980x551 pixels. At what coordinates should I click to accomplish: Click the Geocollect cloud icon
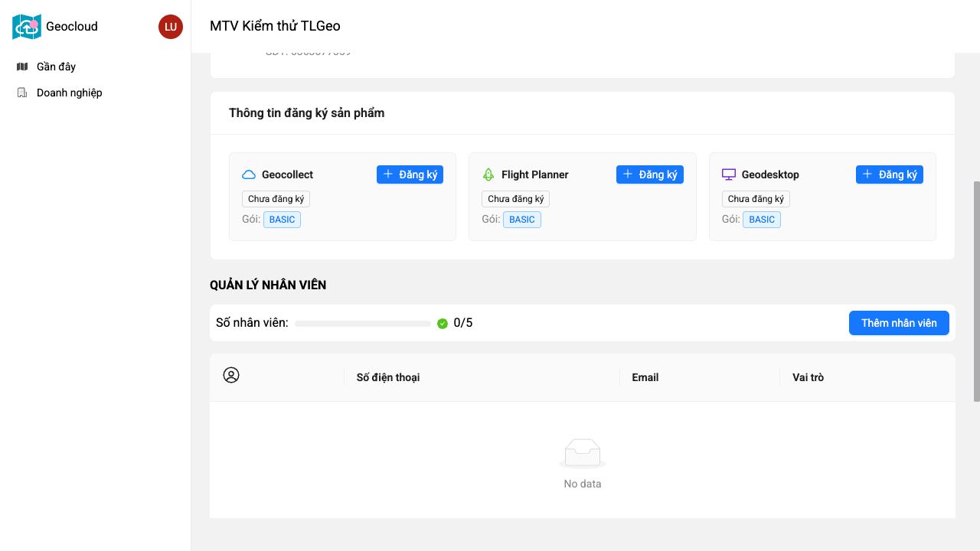[249, 174]
